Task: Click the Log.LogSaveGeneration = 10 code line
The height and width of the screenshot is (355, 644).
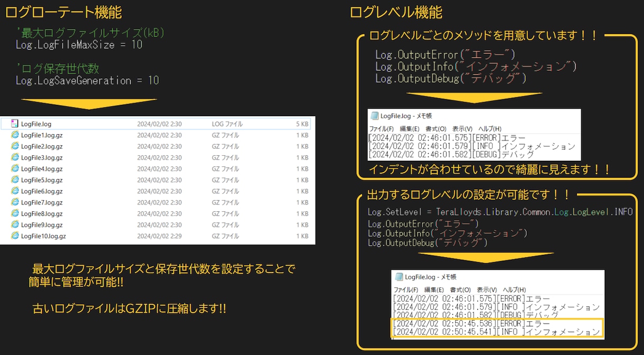Action: click(88, 80)
